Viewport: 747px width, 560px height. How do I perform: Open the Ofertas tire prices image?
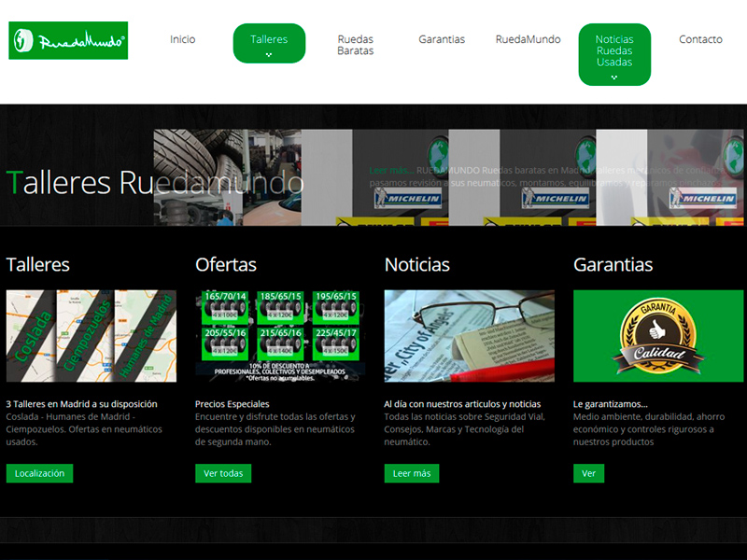[x=280, y=336]
